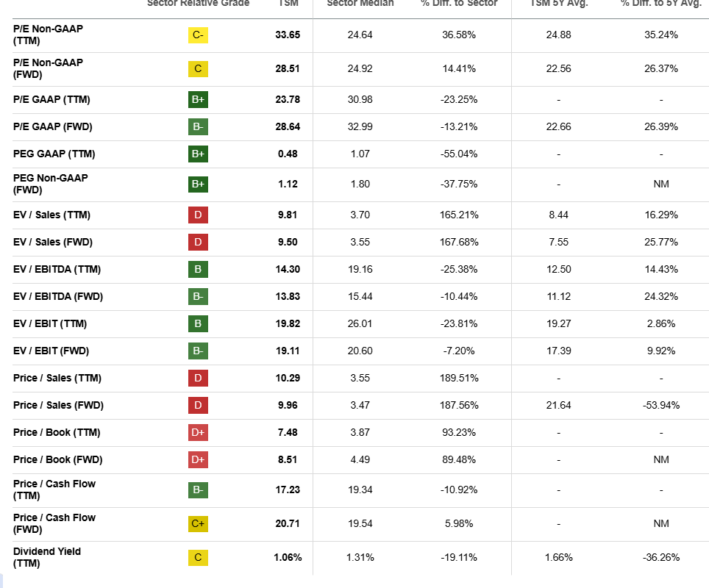This screenshot has height=588, width=709.
Task: Click the C- grade badge for P/E Non-GAAP (TTM)
Action: point(198,35)
